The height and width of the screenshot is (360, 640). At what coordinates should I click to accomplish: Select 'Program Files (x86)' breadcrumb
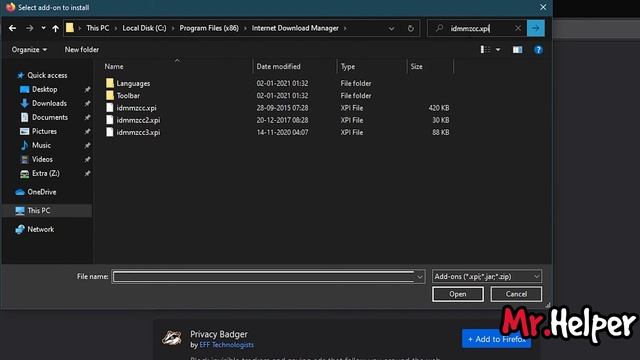(209, 28)
